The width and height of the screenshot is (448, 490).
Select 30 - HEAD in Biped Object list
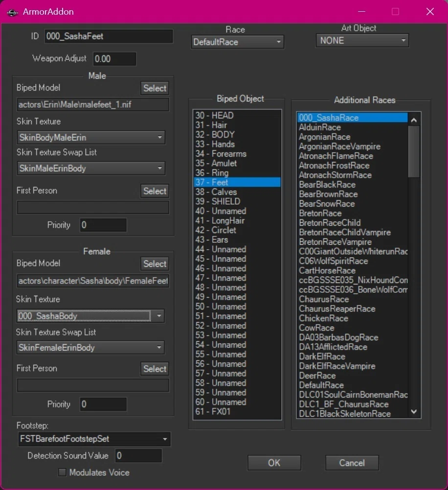[x=237, y=116]
